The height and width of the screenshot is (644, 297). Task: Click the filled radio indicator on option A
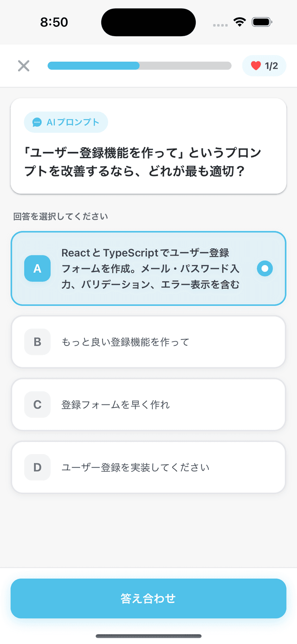coord(265,268)
